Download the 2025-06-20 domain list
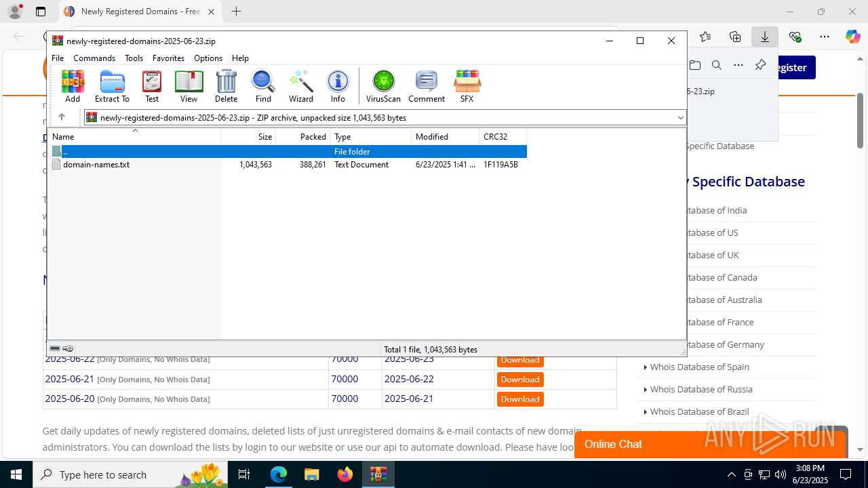868x488 pixels. (520, 399)
